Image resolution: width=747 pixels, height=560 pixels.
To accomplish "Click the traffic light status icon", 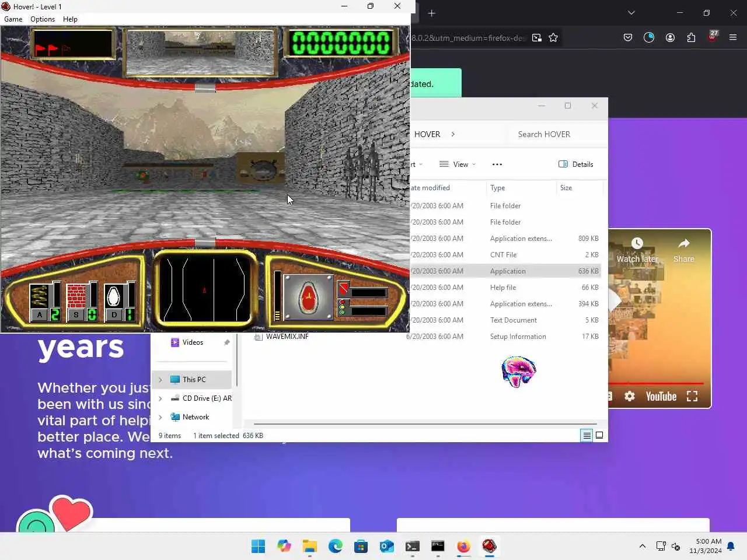I will tap(343, 309).
